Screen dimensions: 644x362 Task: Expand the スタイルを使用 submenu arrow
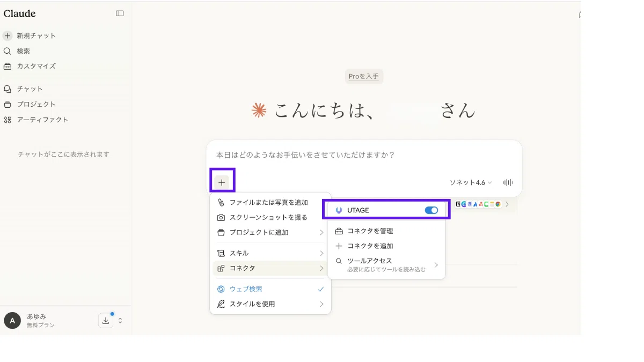pos(321,304)
